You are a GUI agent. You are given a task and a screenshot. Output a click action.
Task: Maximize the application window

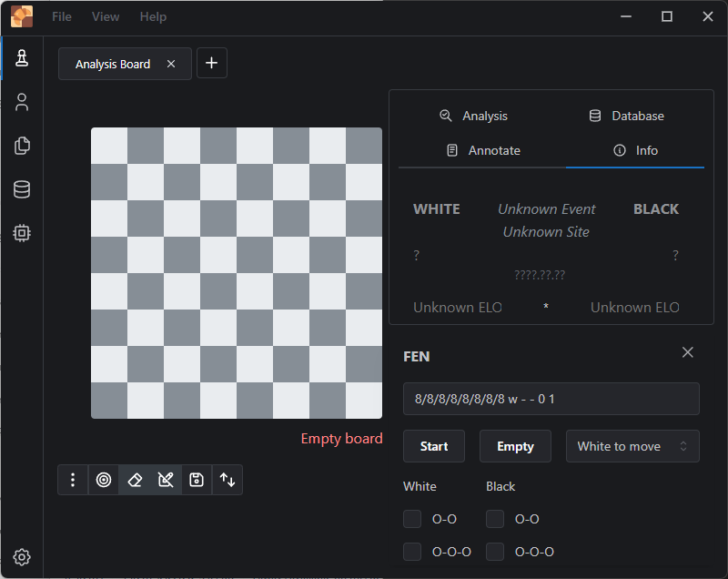667,16
